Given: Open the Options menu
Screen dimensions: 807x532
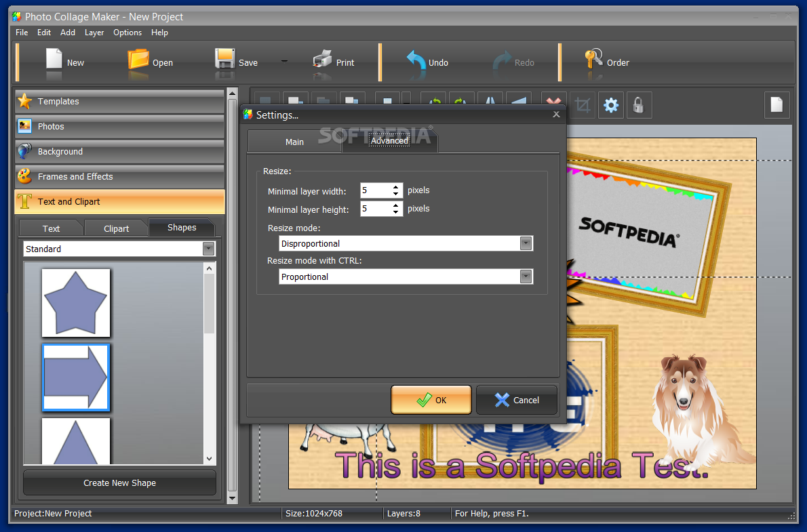Looking at the screenshot, I should [127, 33].
